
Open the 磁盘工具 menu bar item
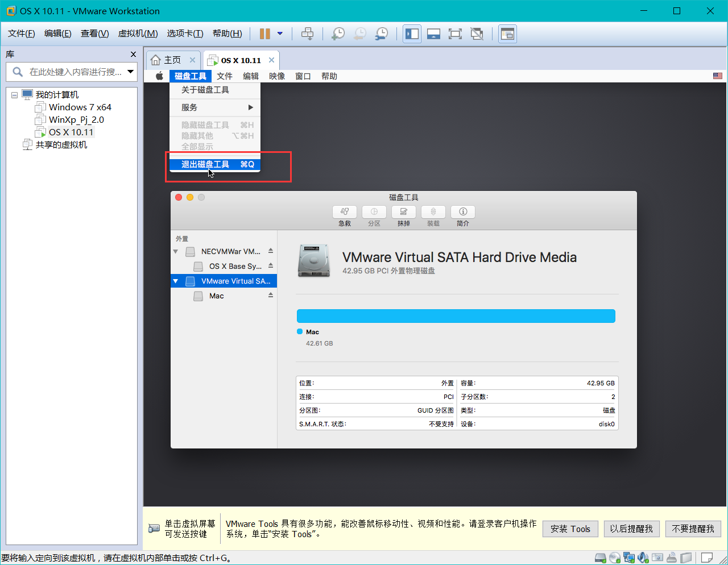[x=191, y=76]
